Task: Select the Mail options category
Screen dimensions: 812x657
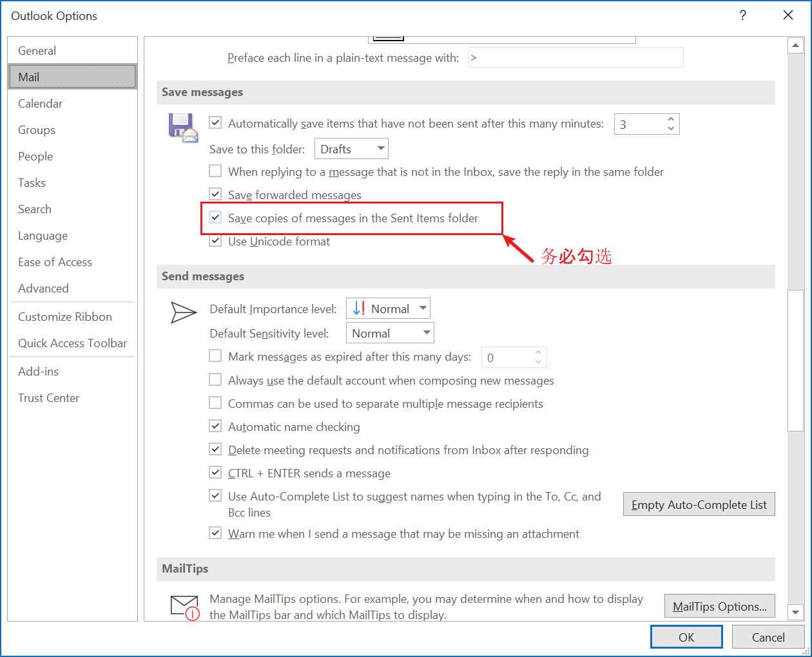Action: coord(72,77)
